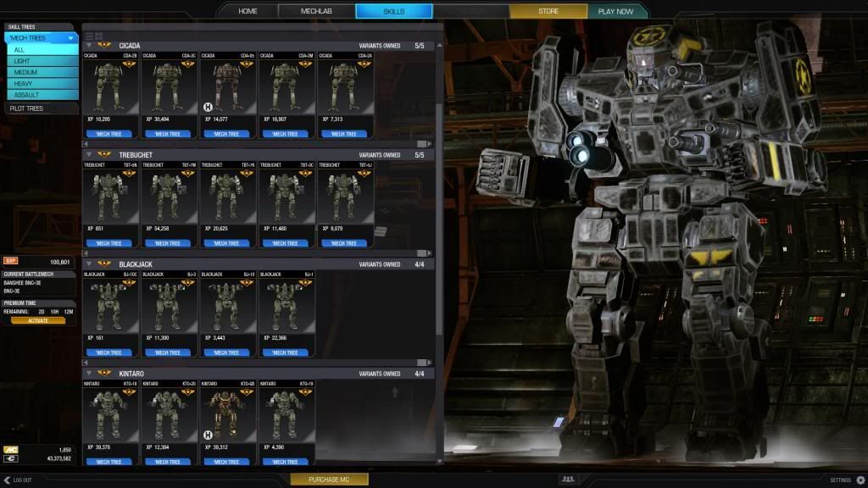Open the social group icon in the bottom bar
868x488 pixels.
coord(568,480)
